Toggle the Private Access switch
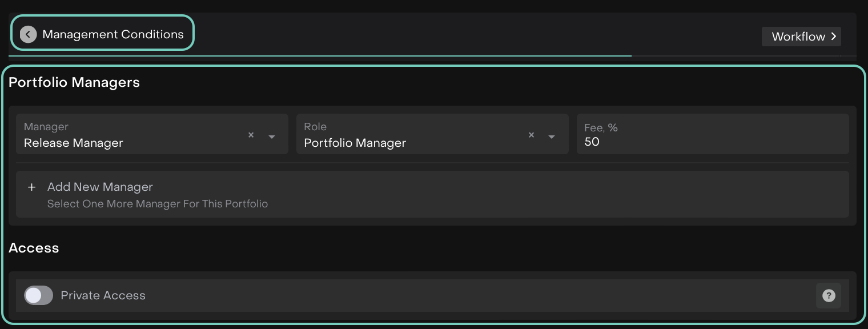The height and width of the screenshot is (329, 868). point(38,295)
